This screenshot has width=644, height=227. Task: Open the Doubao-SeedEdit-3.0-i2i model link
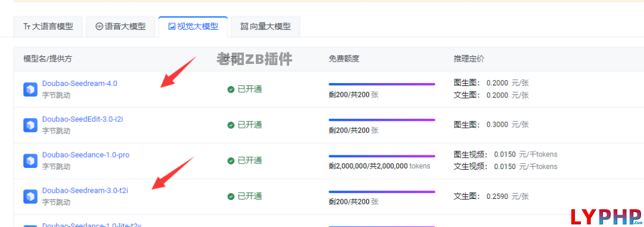coord(82,119)
